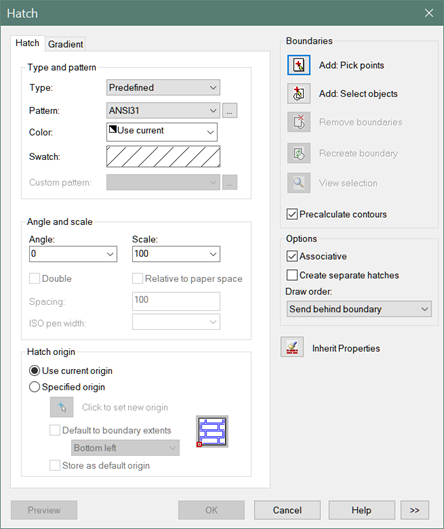Image resolution: width=444 pixels, height=529 pixels.
Task: Click the Remove boundaries icon
Action: coord(299,122)
